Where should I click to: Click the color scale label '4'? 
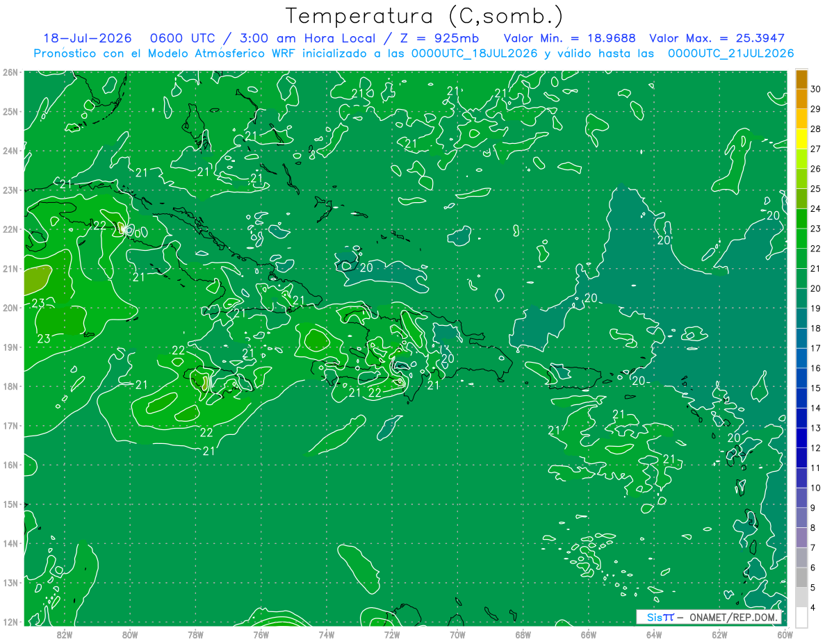[x=814, y=608]
